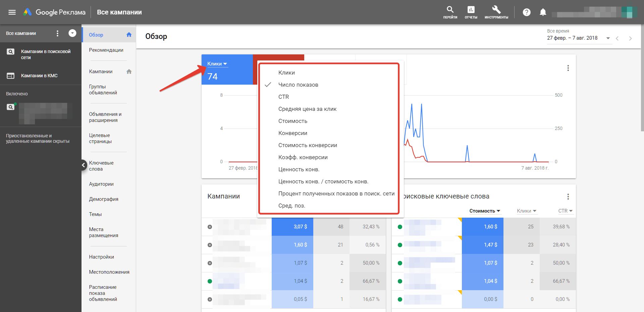Image resolution: width=644 pixels, height=312 pixels.
Task: Select Средняя цена за клик option
Action: 307,109
